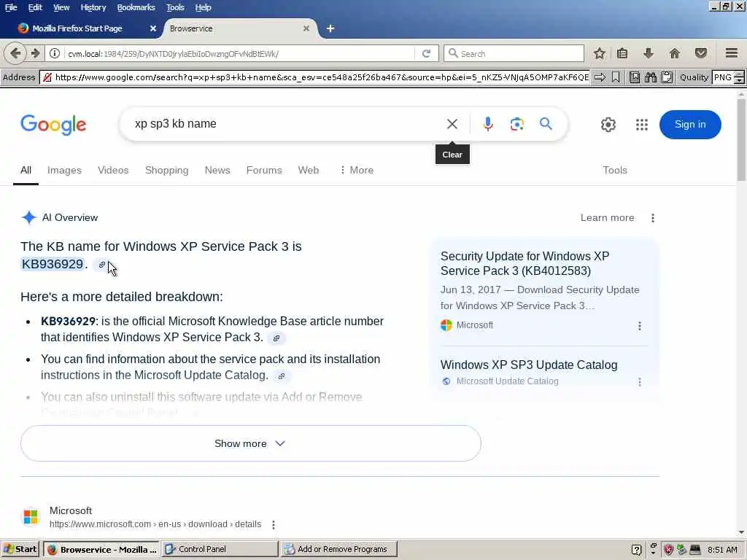Image resolution: width=747 pixels, height=560 pixels.
Task: Go back with the Firefox back arrow
Action: tap(15, 53)
